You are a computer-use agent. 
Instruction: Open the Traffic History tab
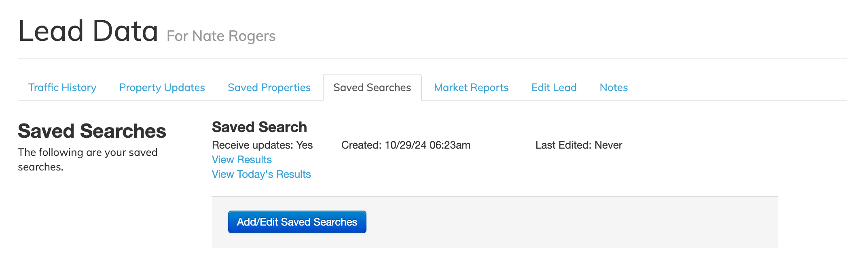(62, 87)
